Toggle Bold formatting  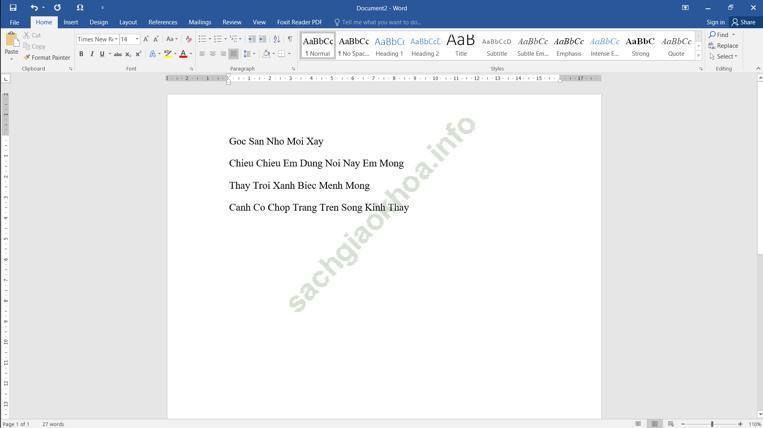click(81, 54)
